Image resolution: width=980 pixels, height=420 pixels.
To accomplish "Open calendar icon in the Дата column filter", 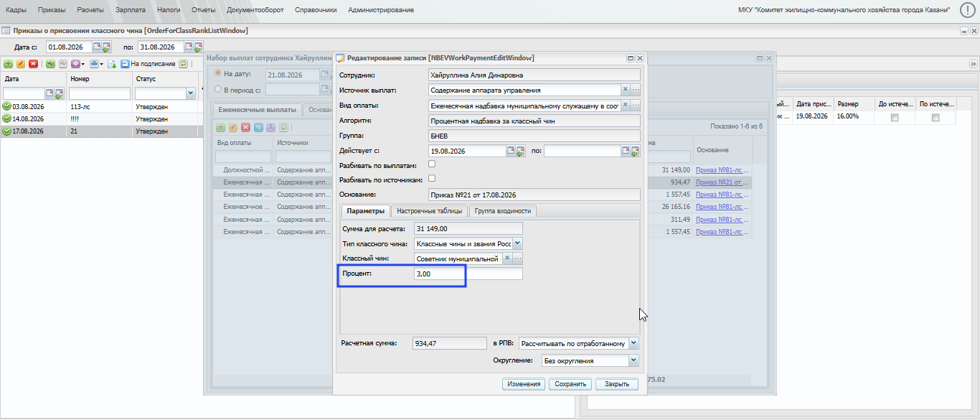I will coord(50,93).
